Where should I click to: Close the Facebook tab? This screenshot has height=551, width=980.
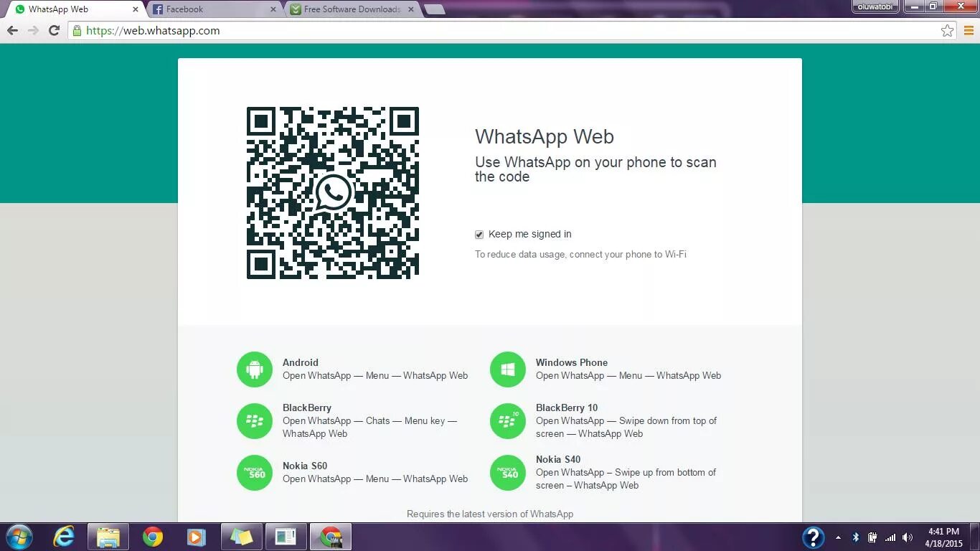click(273, 9)
